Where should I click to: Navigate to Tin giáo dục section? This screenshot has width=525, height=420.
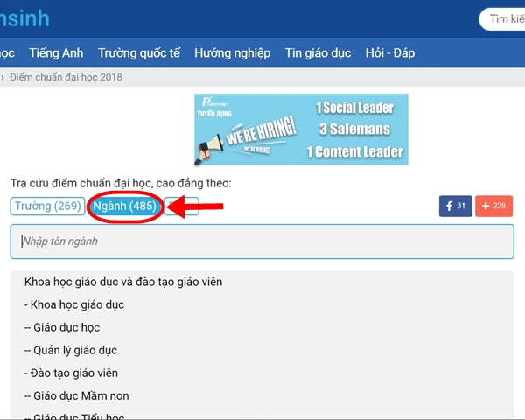pyautogui.click(x=318, y=53)
